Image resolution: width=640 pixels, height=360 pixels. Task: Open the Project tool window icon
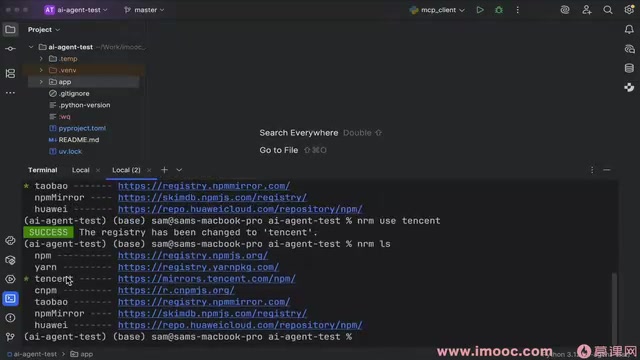coord(10,29)
